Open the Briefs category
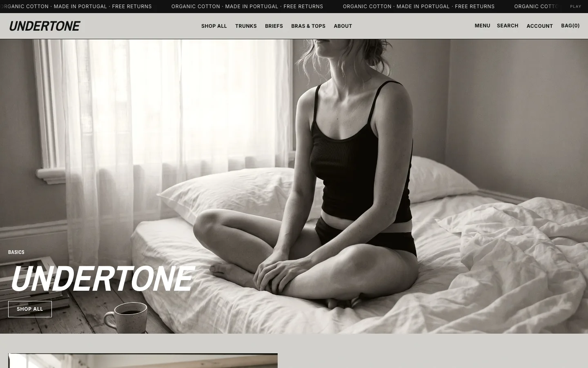Image resolution: width=588 pixels, height=368 pixels. tap(274, 26)
